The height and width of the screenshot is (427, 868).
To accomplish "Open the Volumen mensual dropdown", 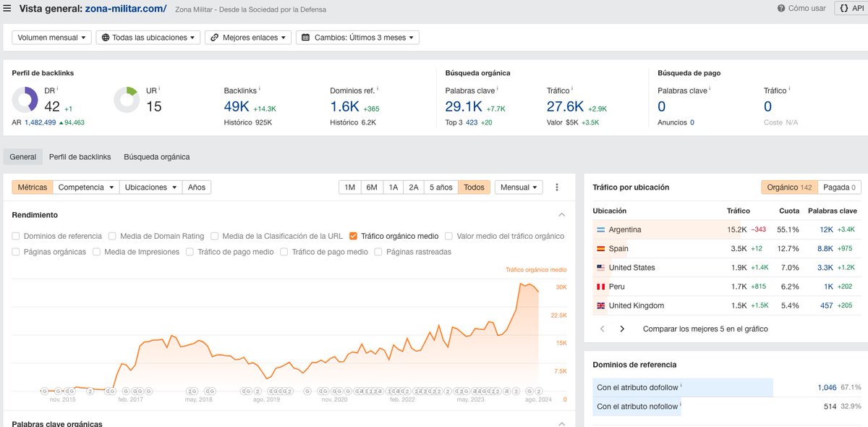I will pos(51,38).
